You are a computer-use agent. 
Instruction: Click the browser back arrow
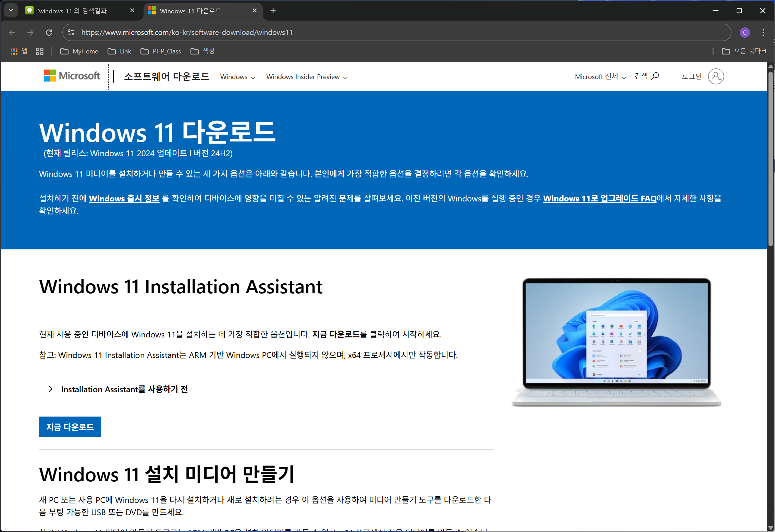pos(12,33)
